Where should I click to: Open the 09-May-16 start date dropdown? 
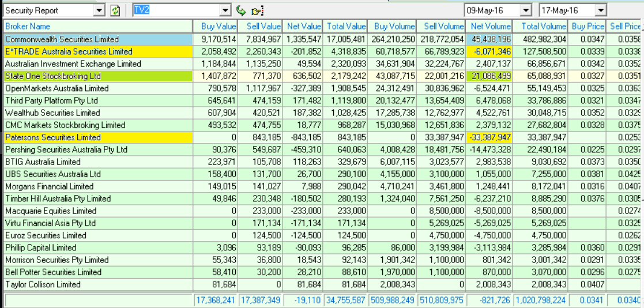coord(525,10)
